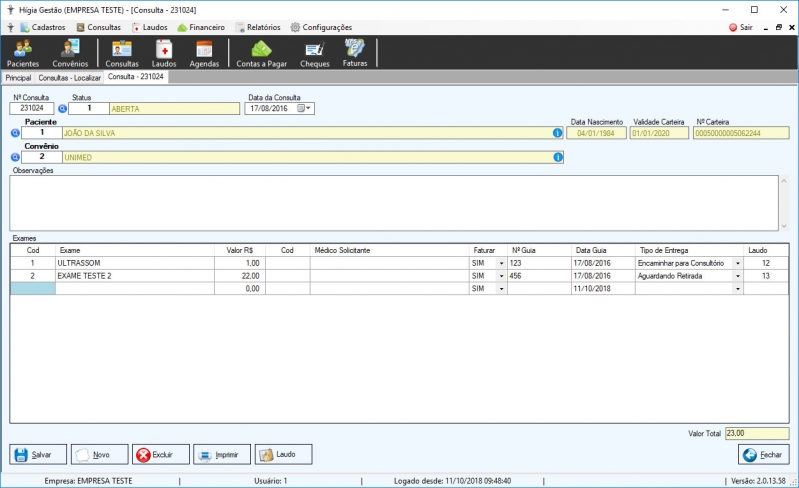Open Tipo de Entrega dropdown for EXAME TESTE 2

coord(738,276)
